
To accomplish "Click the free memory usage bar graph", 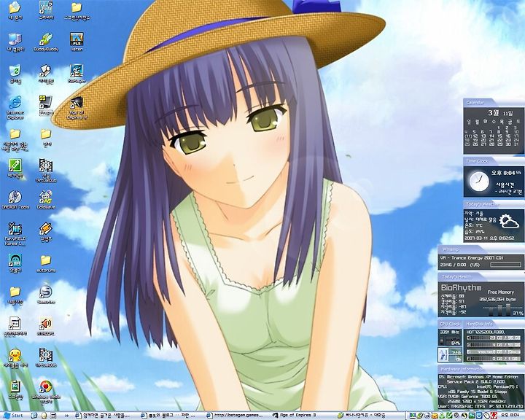I will tap(501, 310).
